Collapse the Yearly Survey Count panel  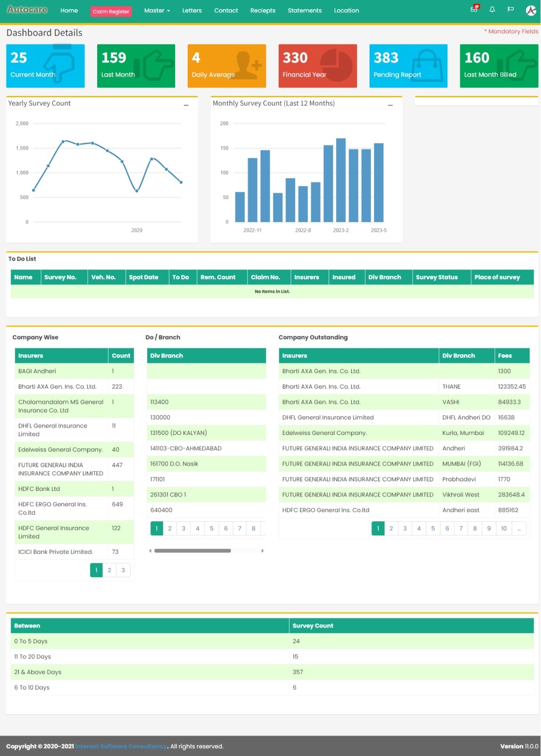[x=186, y=105]
